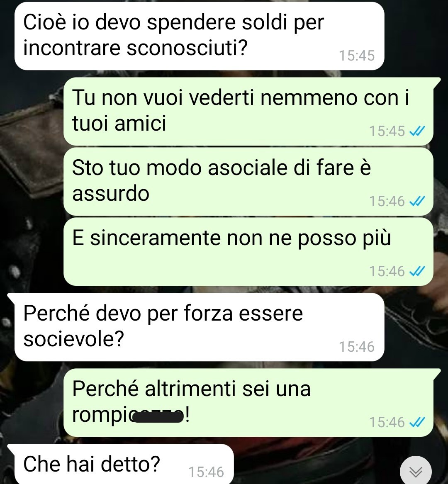The width and height of the screenshot is (448, 484).
Task: Tap read ticks on 'non ne posso più' message
Action: 417,271
